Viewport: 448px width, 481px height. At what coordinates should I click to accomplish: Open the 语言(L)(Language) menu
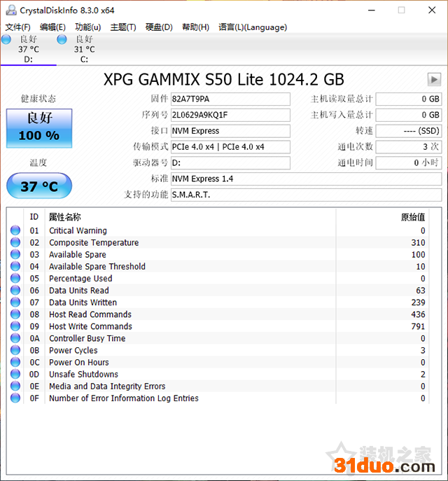(253, 27)
